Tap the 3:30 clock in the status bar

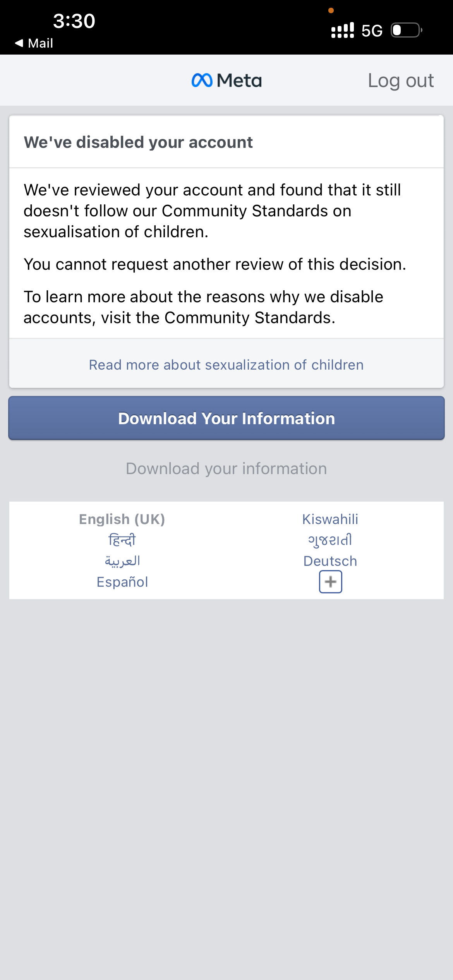click(x=74, y=21)
